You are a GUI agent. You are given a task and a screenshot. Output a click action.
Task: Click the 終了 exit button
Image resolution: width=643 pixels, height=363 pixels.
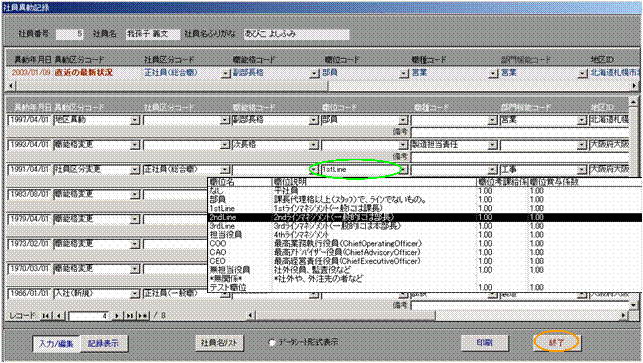pyautogui.click(x=556, y=342)
